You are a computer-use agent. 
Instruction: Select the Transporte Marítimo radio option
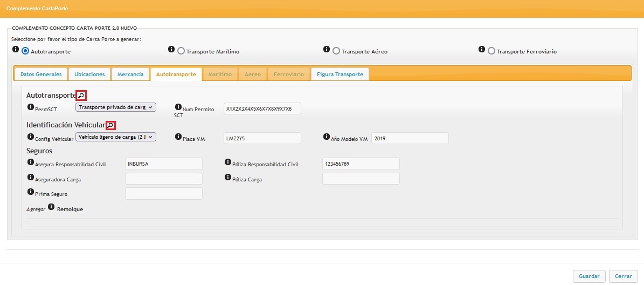[181, 51]
